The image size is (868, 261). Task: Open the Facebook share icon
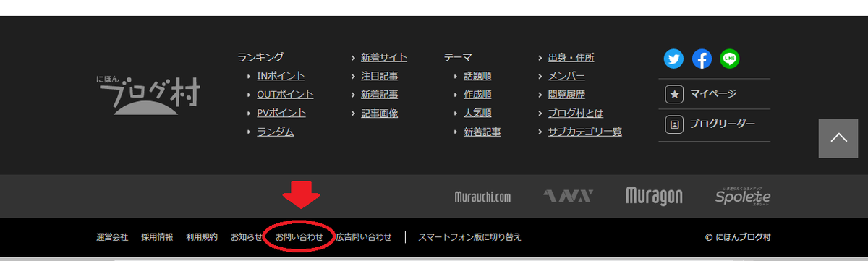pyautogui.click(x=702, y=59)
